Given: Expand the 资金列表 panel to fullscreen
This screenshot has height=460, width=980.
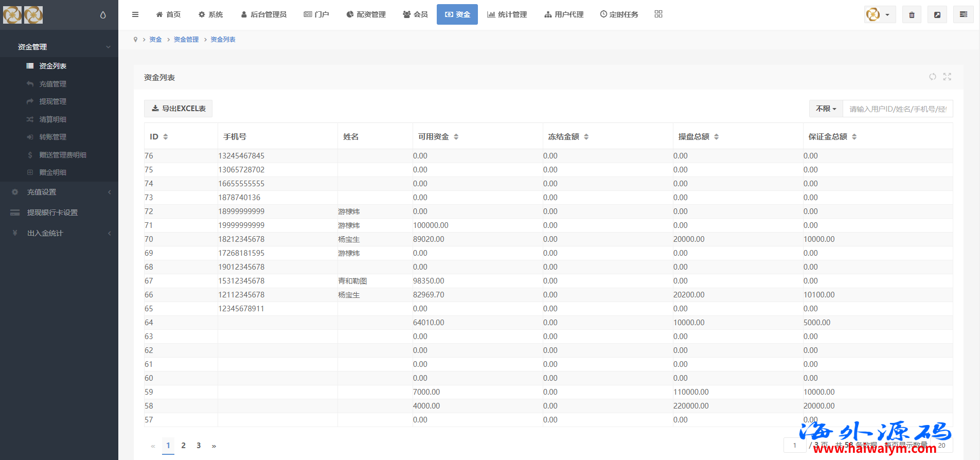Looking at the screenshot, I should [947, 77].
